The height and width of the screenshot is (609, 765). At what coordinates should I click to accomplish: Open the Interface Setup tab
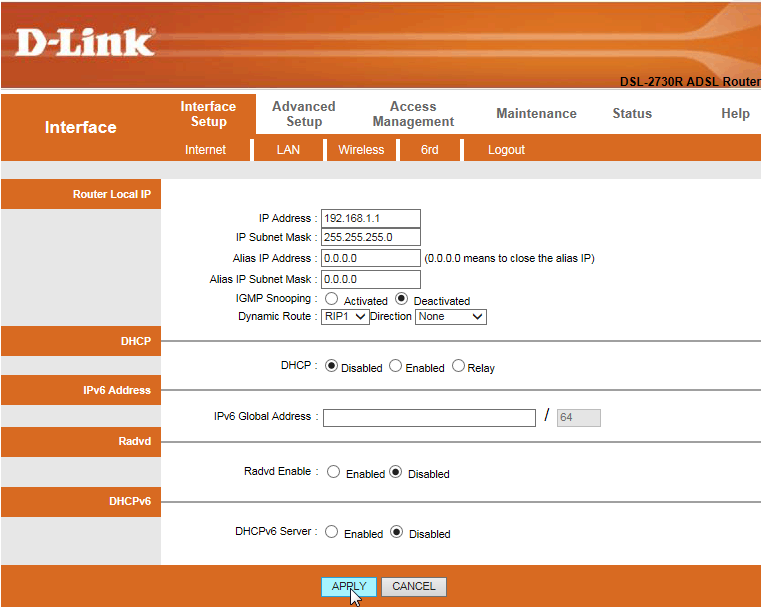click(x=208, y=114)
